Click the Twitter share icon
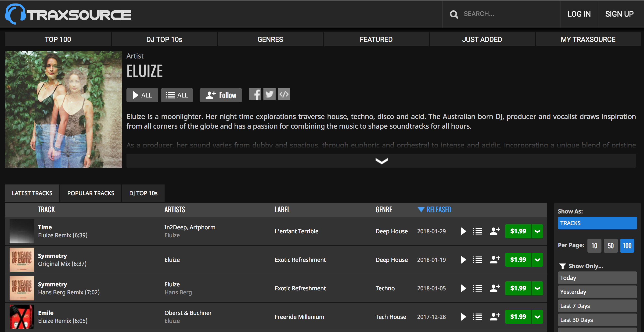644x332 pixels. point(269,94)
